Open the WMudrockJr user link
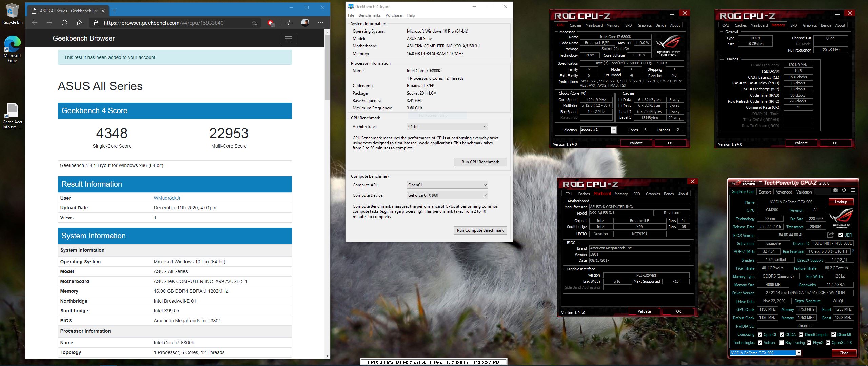Image resolution: width=868 pixels, height=366 pixels. point(167,198)
